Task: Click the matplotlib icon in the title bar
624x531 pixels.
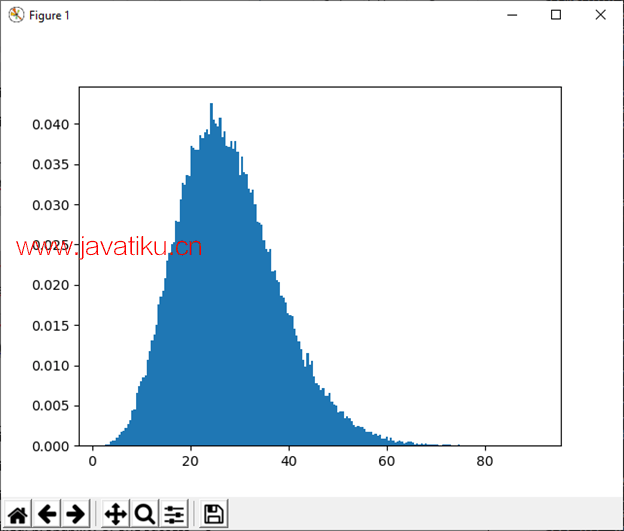Action: tap(16, 15)
